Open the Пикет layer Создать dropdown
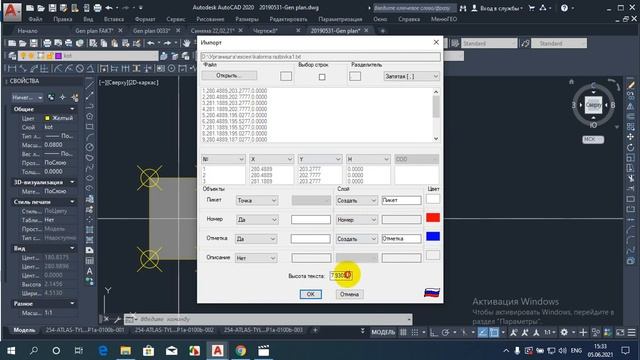 (356, 200)
